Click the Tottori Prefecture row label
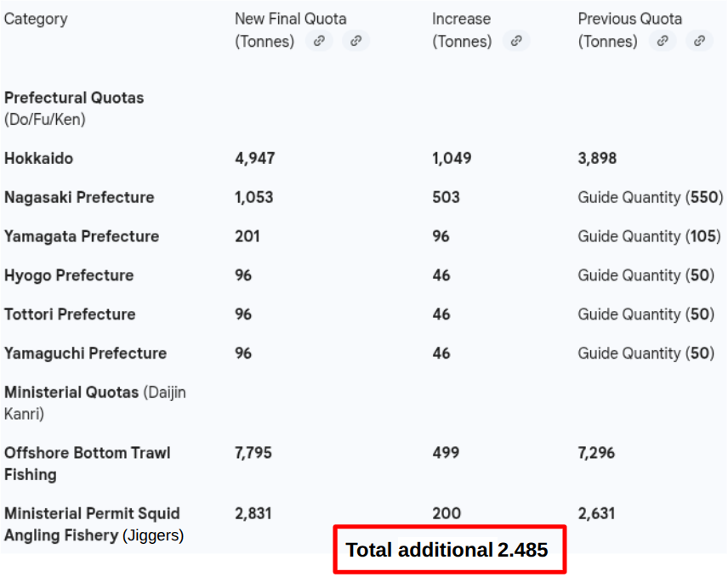The width and height of the screenshot is (728, 577). (x=70, y=314)
